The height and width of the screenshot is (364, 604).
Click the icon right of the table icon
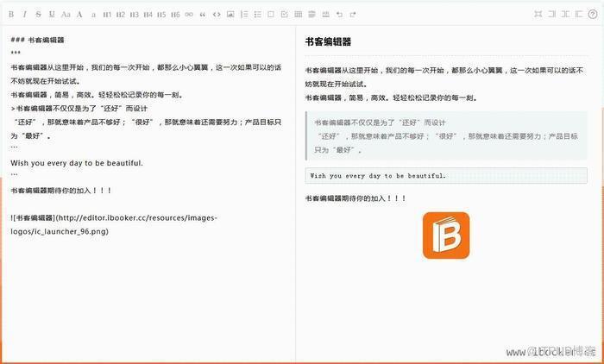(312, 15)
